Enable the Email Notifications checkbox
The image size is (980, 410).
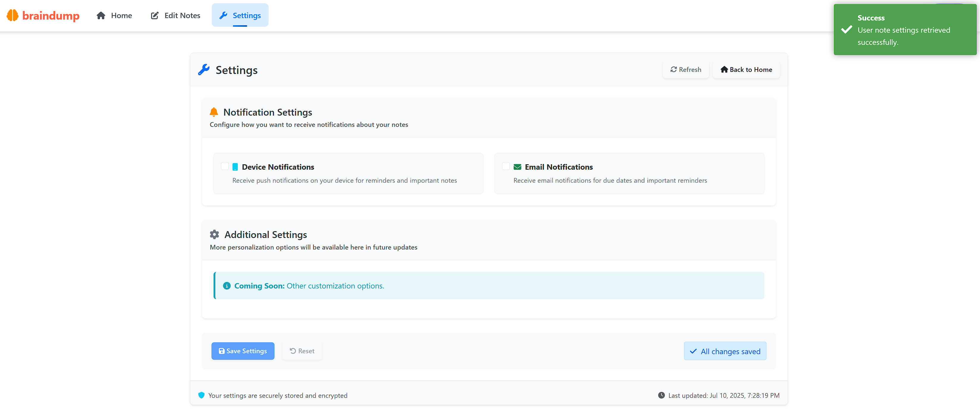(x=506, y=166)
